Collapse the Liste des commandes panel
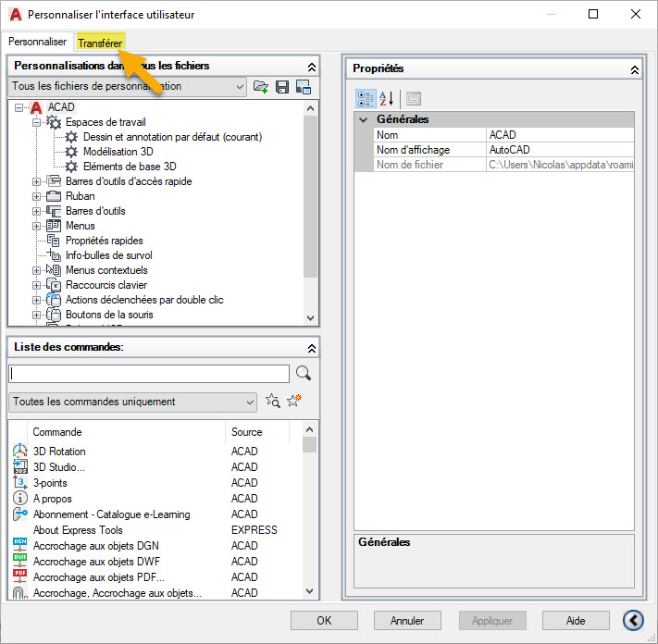 (x=311, y=348)
